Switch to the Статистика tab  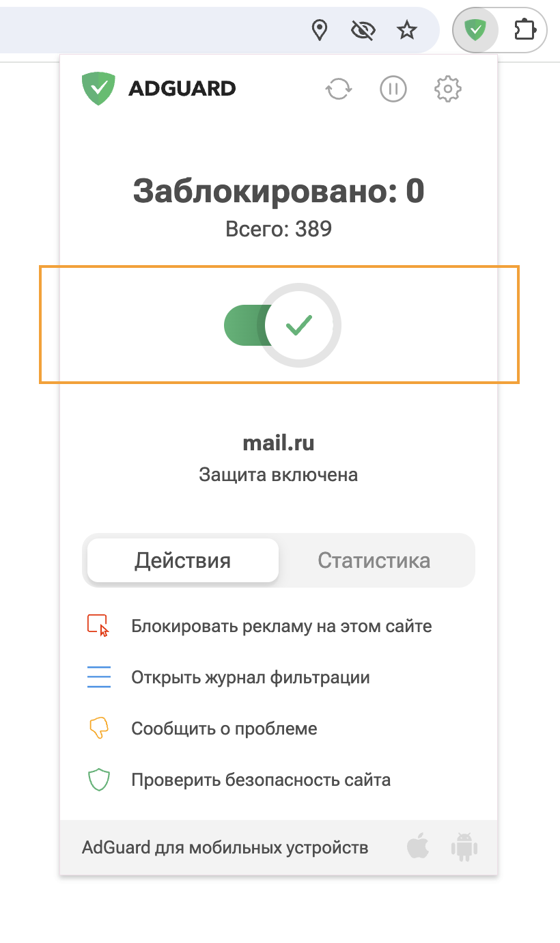[374, 561]
